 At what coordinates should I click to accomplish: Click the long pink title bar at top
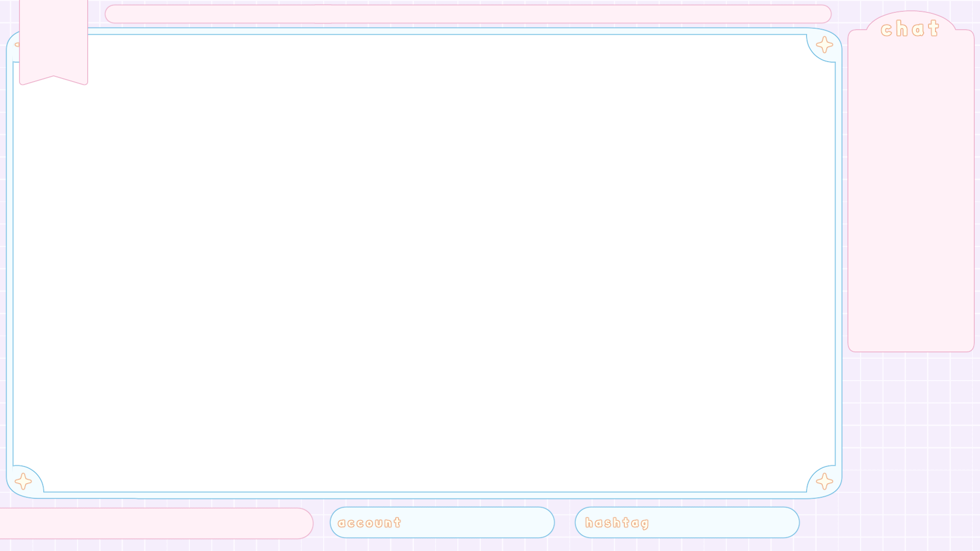tap(468, 14)
